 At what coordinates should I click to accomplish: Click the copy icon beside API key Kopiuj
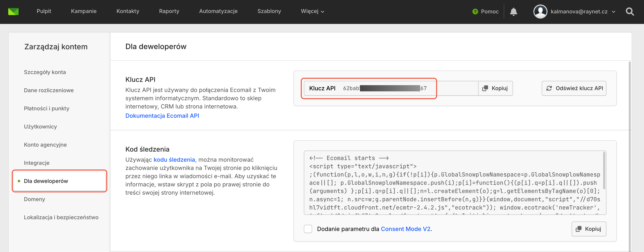pyautogui.click(x=485, y=88)
